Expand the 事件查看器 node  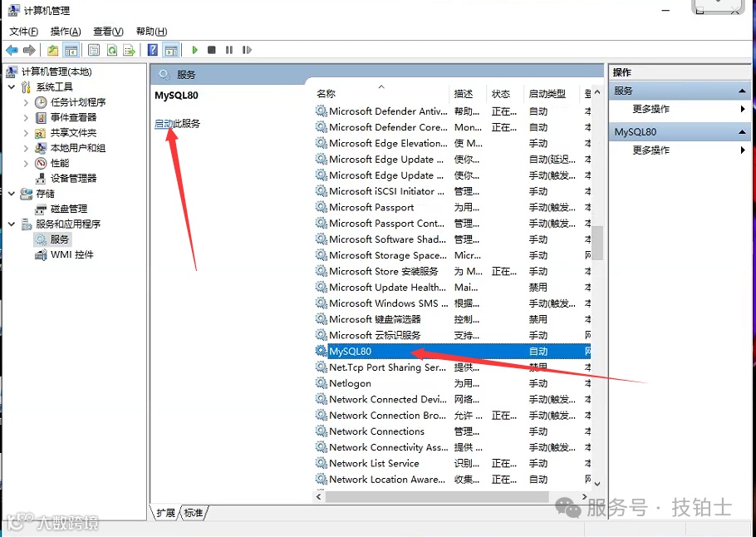click(x=26, y=117)
